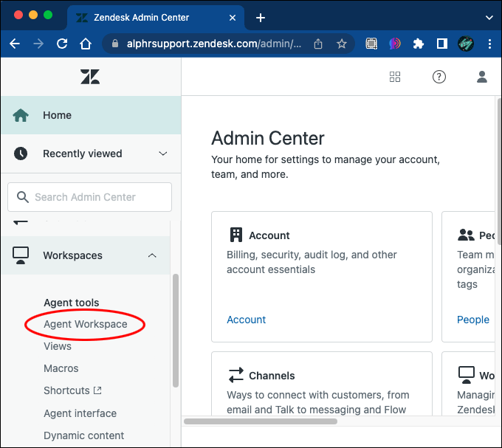Click the Channels card heading
The height and width of the screenshot is (448, 502).
point(272,376)
